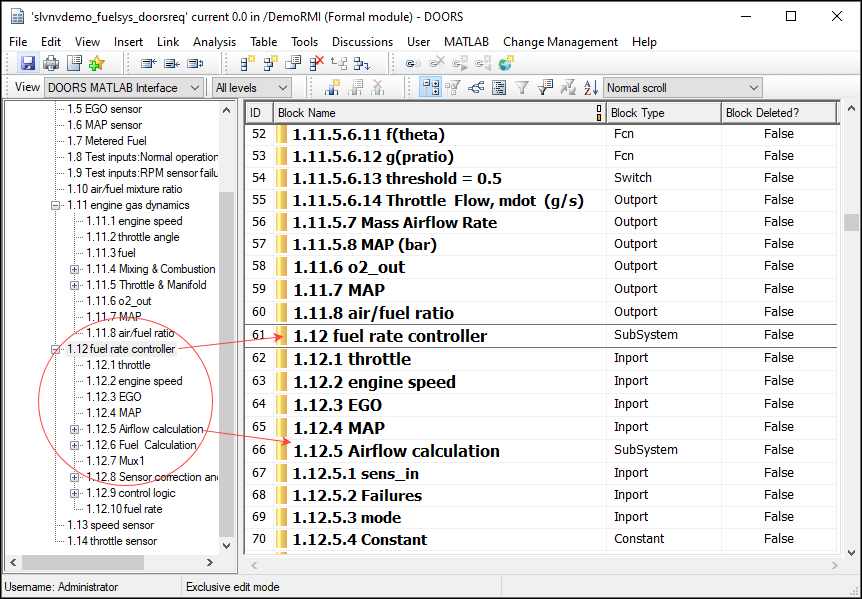
Task: Click the globe external link icon
Action: [x=506, y=63]
